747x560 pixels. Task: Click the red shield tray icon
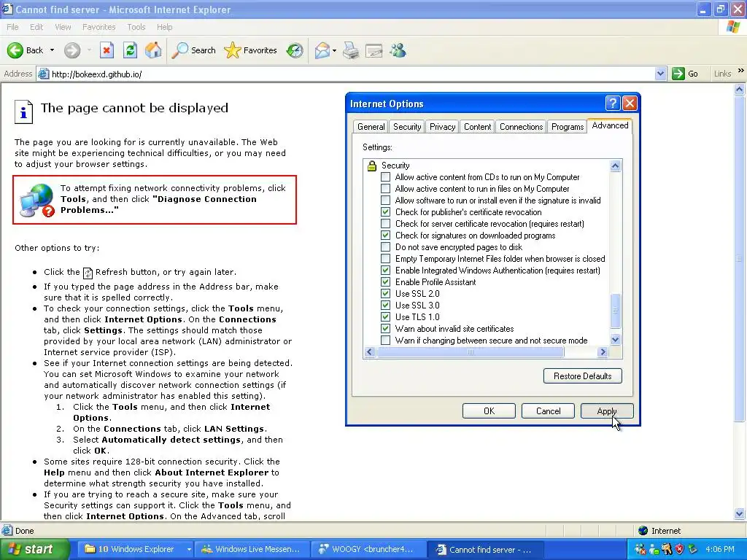coord(679,549)
